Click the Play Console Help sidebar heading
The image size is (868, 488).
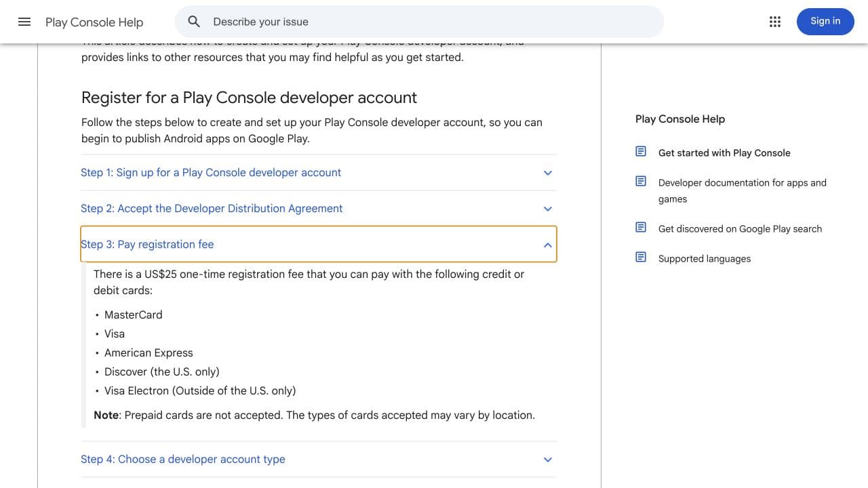[x=680, y=119]
